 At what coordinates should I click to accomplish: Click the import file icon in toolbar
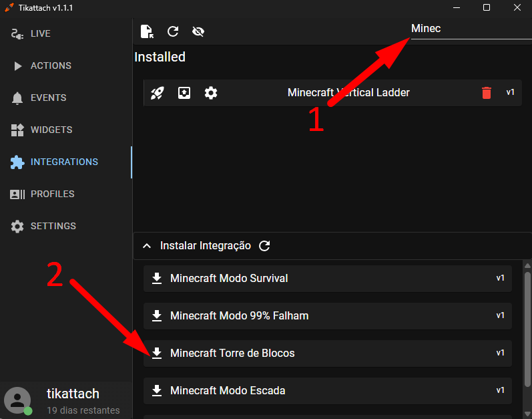[x=147, y=31]
